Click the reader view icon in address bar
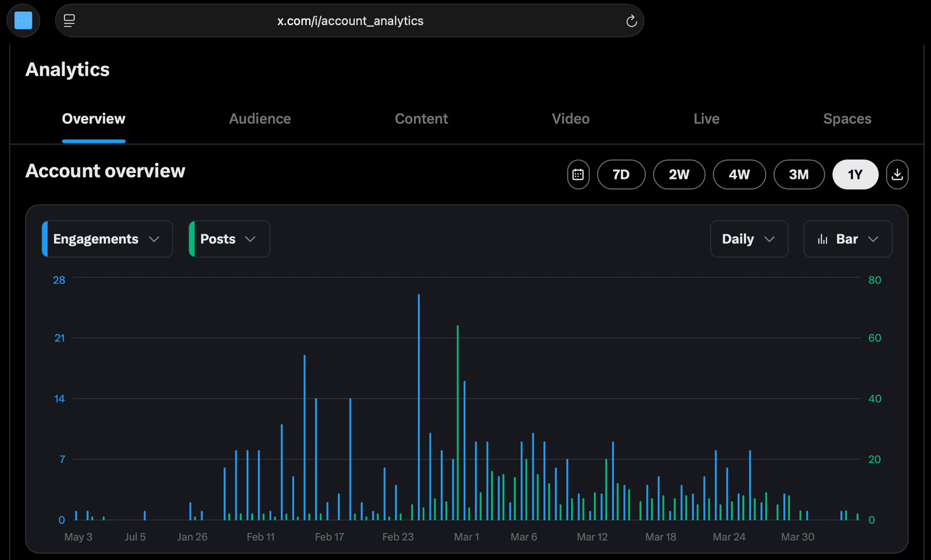This screenshot has width=931, height=560. pyautogui.click(x=69, y=20)
